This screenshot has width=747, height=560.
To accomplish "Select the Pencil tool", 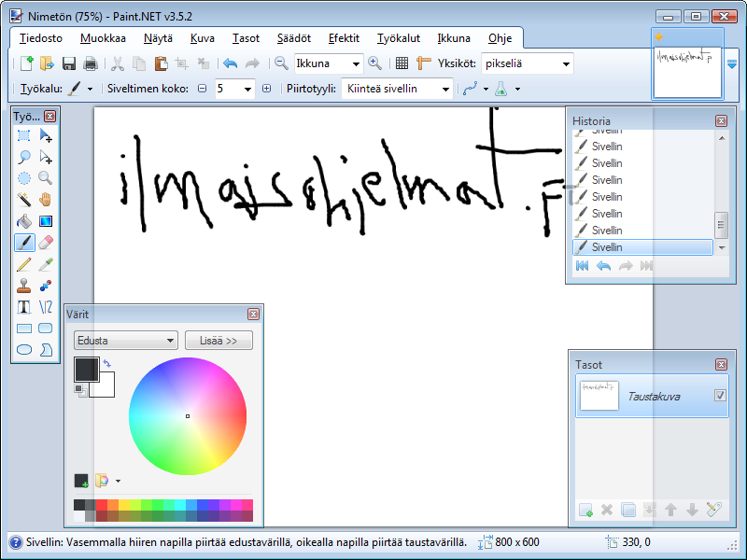I will [x=24, y=264].
